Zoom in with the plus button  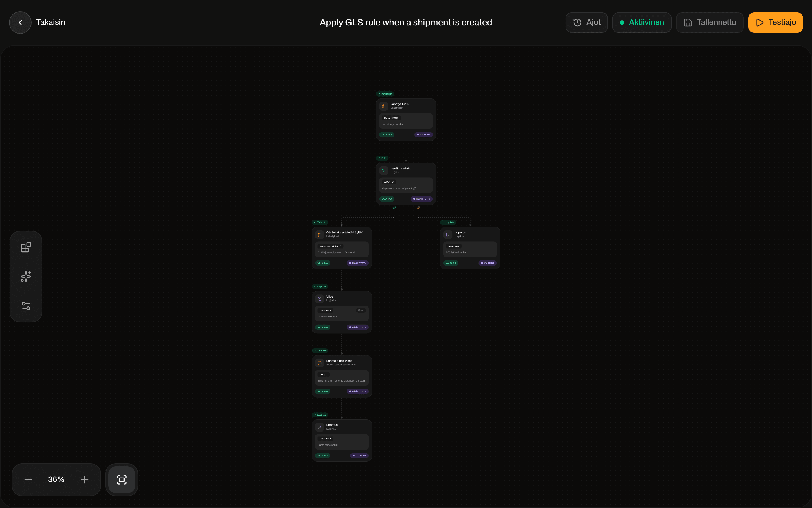click(x=85, y=480)
